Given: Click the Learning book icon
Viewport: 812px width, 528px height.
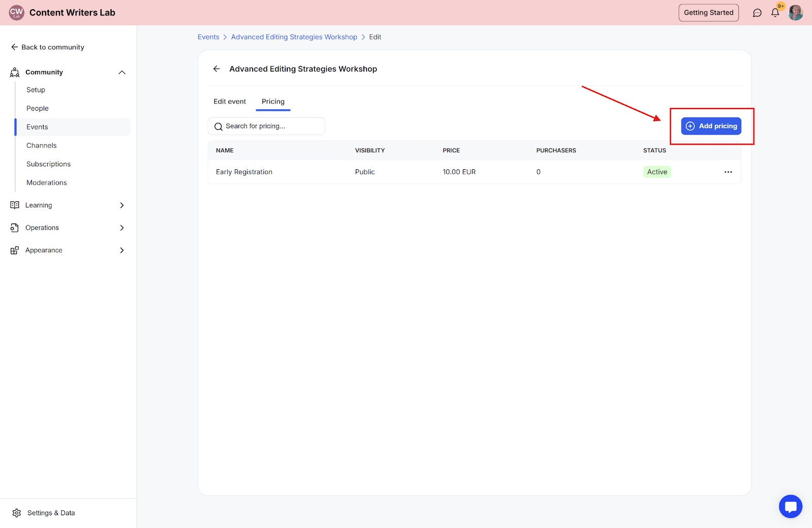Looking at the screenshot, I should (15, 205).
